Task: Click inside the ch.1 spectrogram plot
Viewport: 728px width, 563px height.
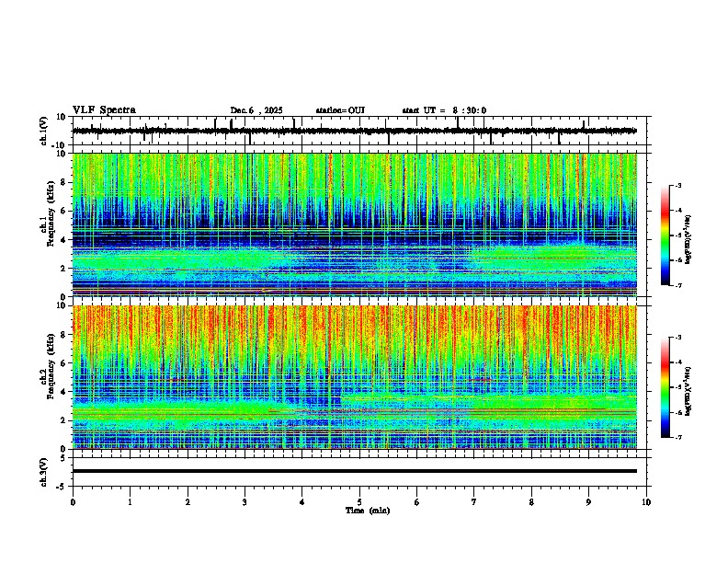Action: pos(355,224)
